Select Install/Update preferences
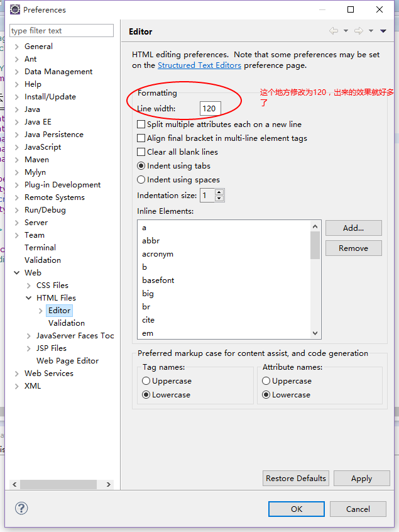The height and width of the screenshot is (532, 399). pyautogui.click(x=50, y=97)
